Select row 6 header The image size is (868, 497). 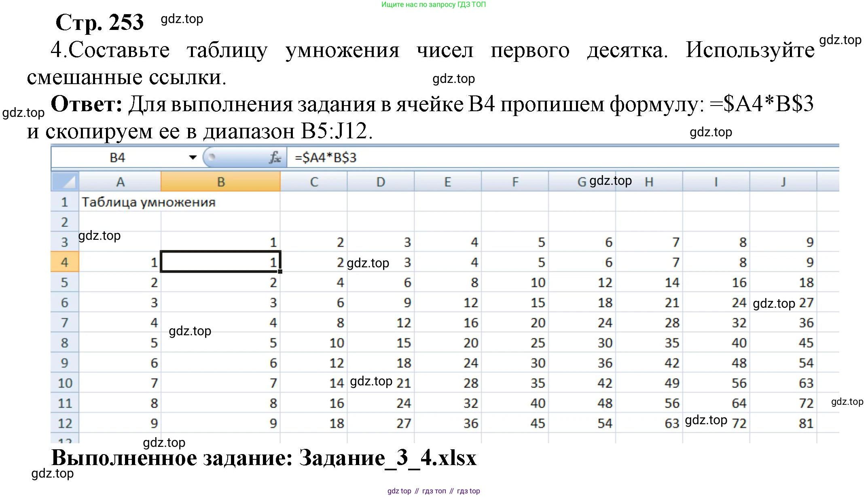[x=65, y=302]
